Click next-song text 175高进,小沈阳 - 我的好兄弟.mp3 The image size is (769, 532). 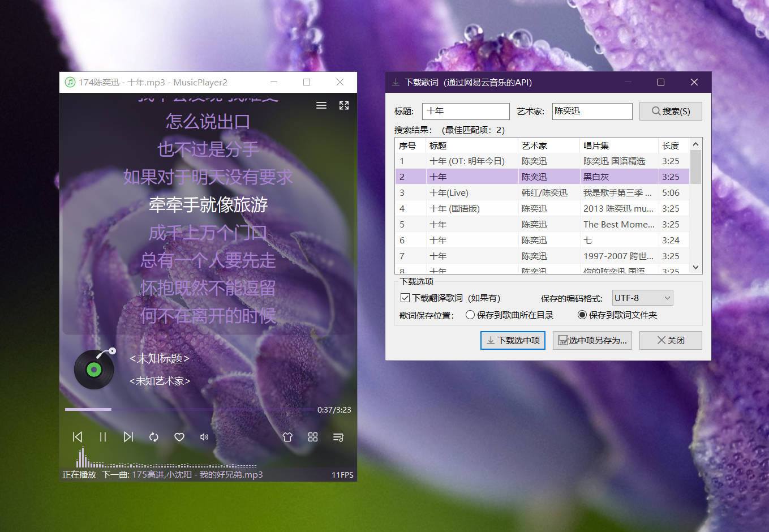coord(197,475)
